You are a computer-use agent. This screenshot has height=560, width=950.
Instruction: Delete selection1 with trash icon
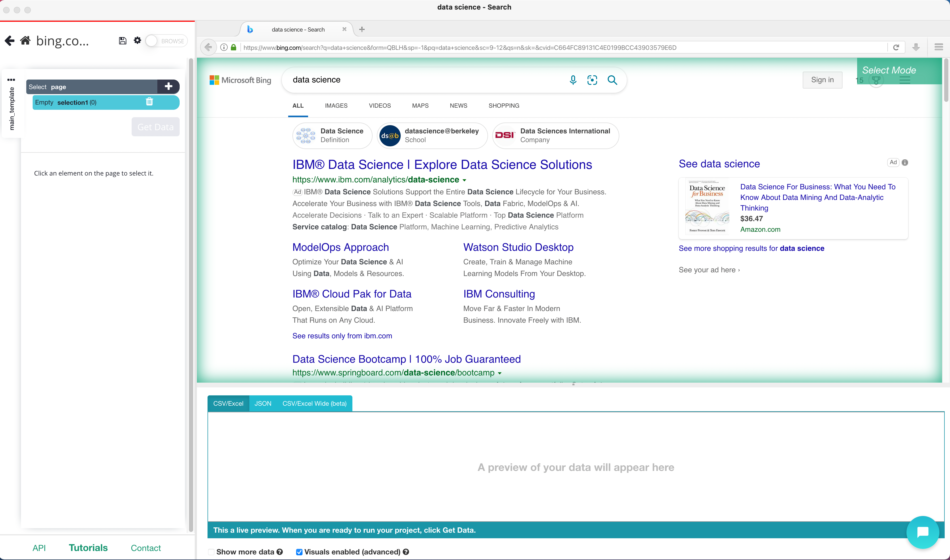pyautogui.click(x=149, y=102)
